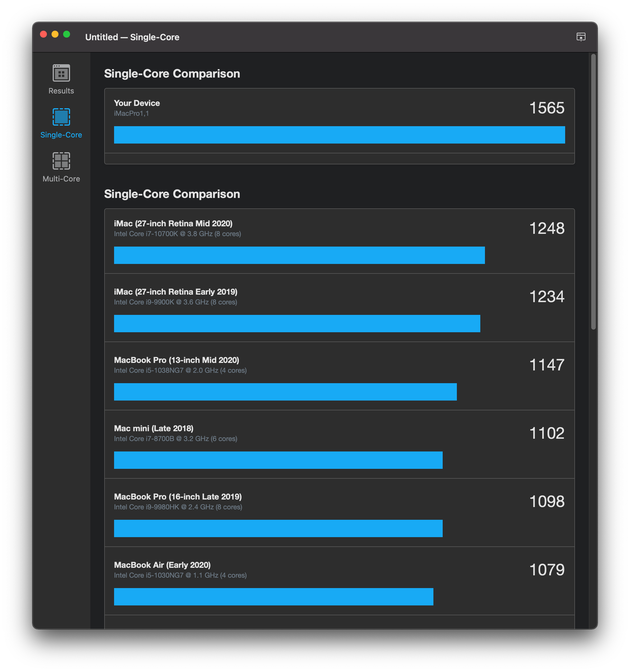Click the red close window button

[x=43, y=34]
